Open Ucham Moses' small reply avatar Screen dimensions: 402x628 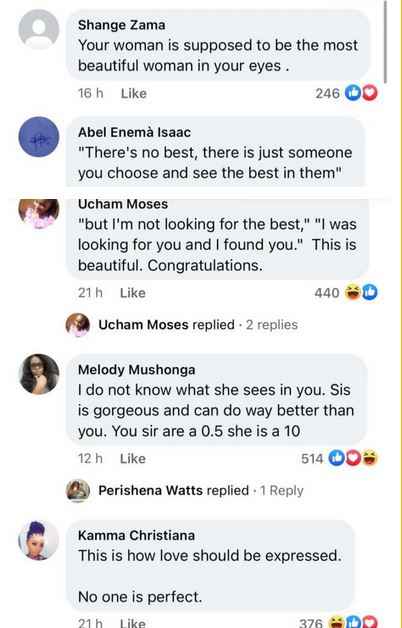pyautogui.click(x=78, y=324)
